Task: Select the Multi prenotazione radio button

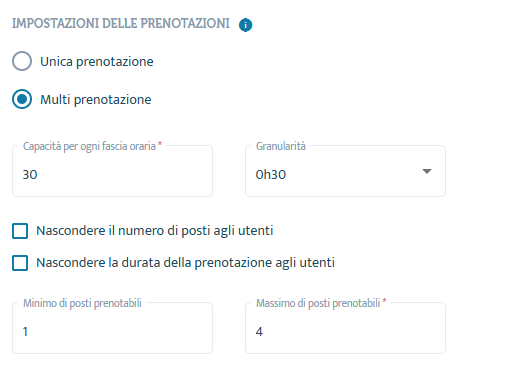Action: pyautogui.click(x=22, y=99)
